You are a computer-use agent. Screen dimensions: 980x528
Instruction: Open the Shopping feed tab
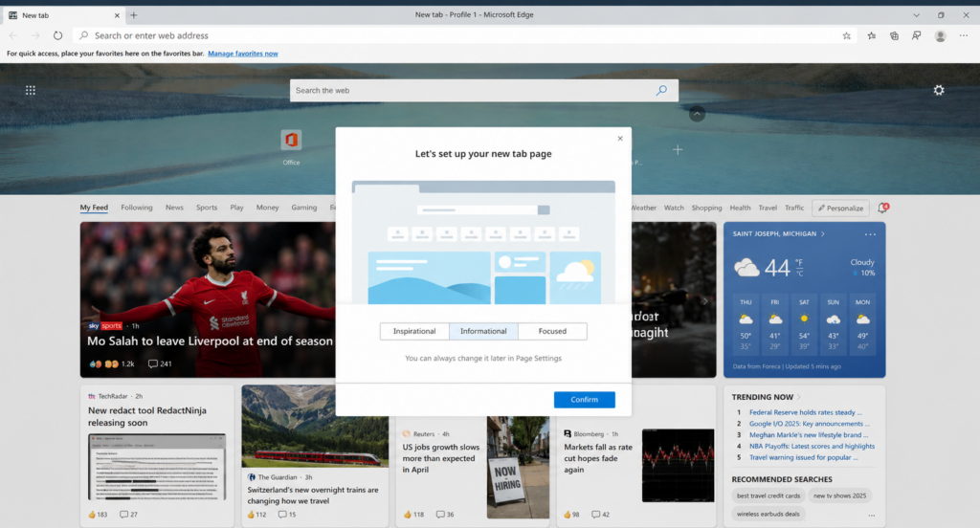tap(707, 208)
